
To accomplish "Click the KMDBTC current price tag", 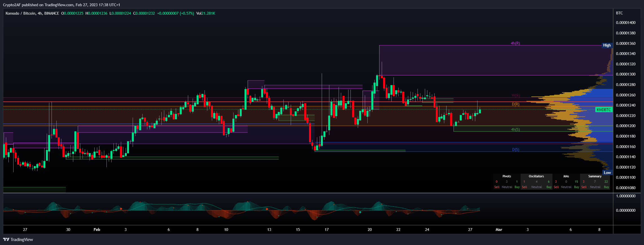I will click(x=604, y=110).
